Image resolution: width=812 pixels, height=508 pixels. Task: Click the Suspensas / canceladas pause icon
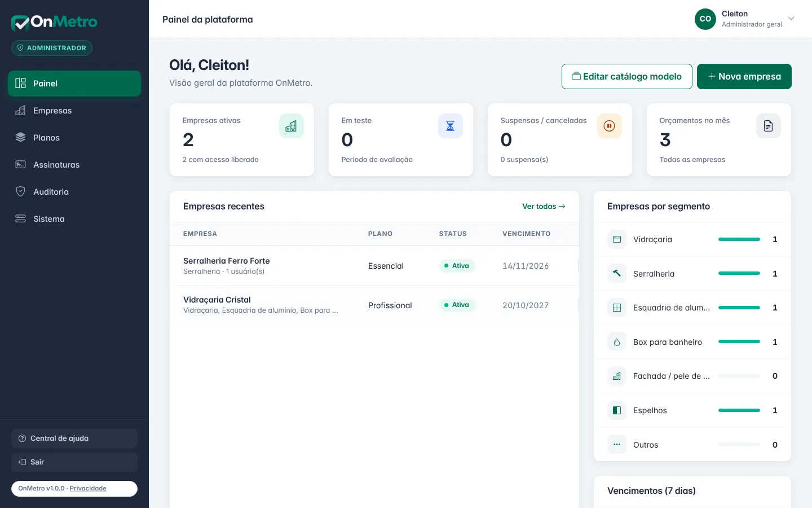(610, 126)
